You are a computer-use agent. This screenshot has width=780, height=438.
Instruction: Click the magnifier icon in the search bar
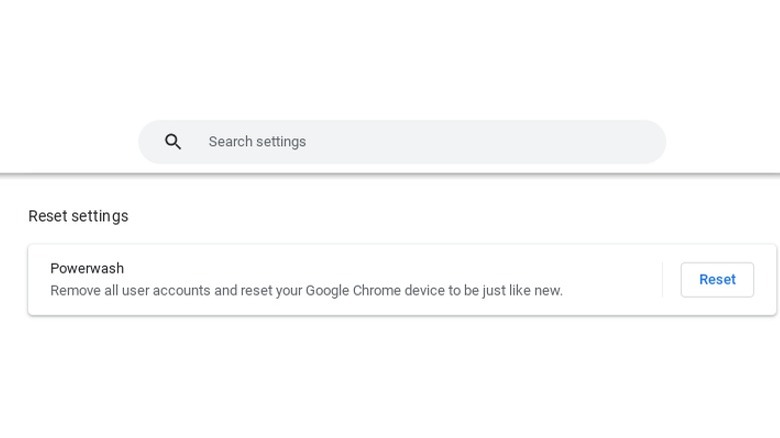coord(173,142)
